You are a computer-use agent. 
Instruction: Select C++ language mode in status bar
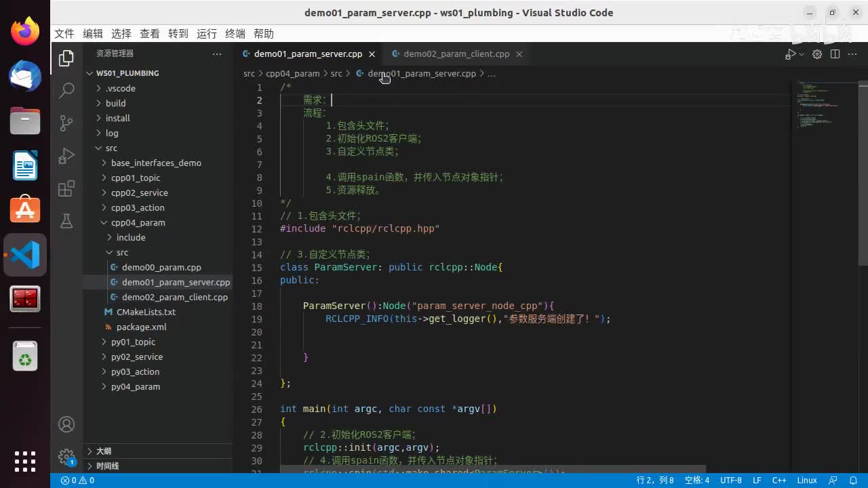779,481
